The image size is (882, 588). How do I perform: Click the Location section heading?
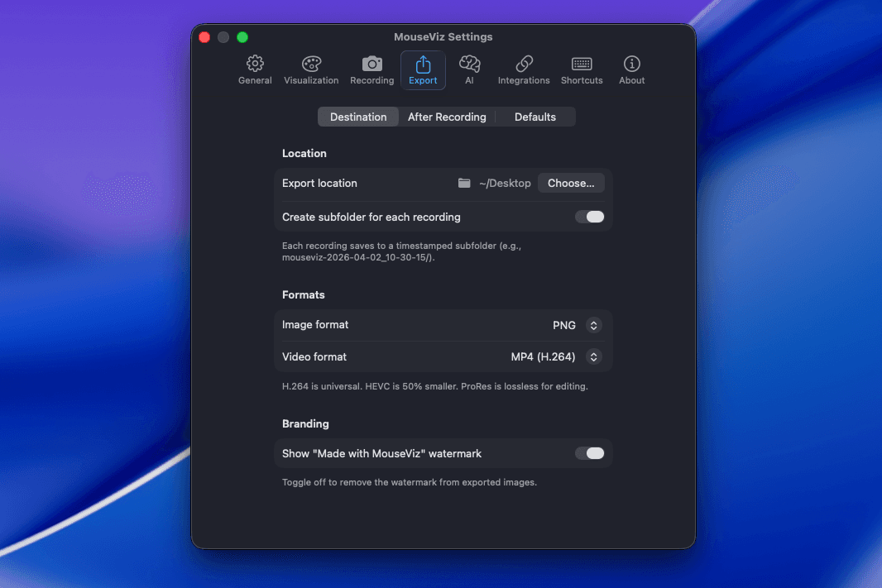point(304,154)
